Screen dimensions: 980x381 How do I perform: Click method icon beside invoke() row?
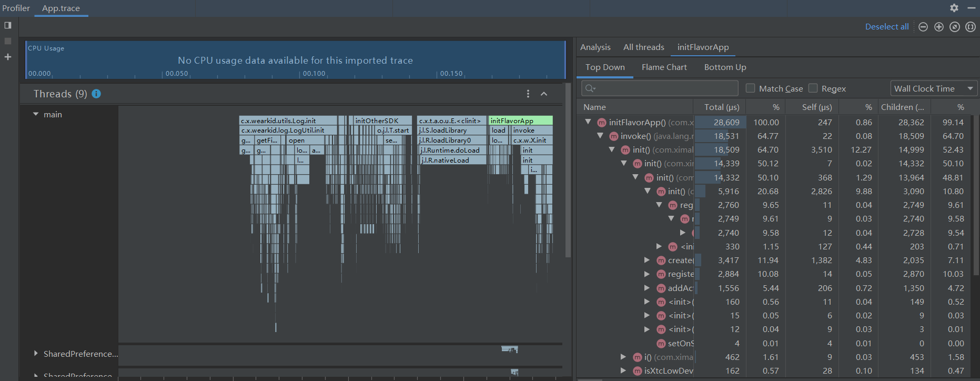[x=613, y=136]
